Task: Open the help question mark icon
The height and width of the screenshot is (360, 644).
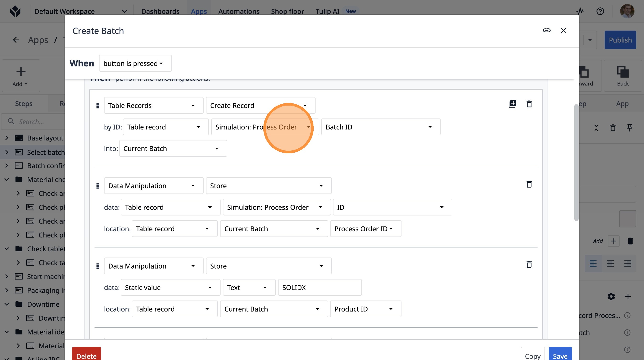Action: (x=600, y=11)
